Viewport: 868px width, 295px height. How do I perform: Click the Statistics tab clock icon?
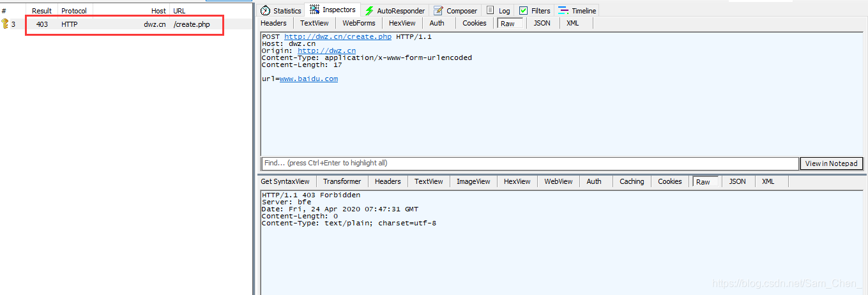(265, 11)
